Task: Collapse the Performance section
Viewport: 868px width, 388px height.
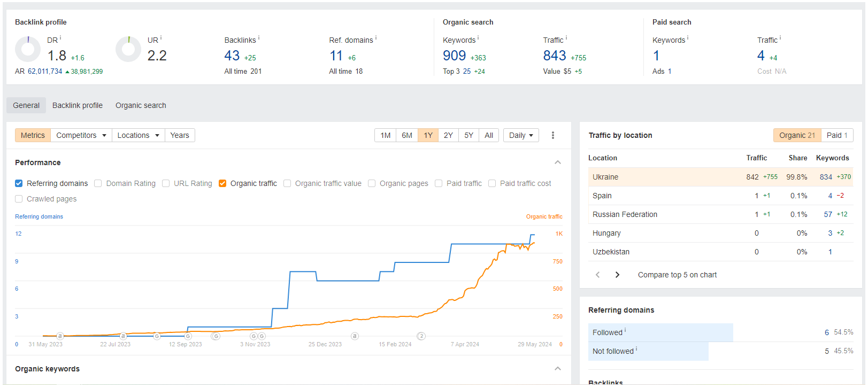Action: pos(557,162)
